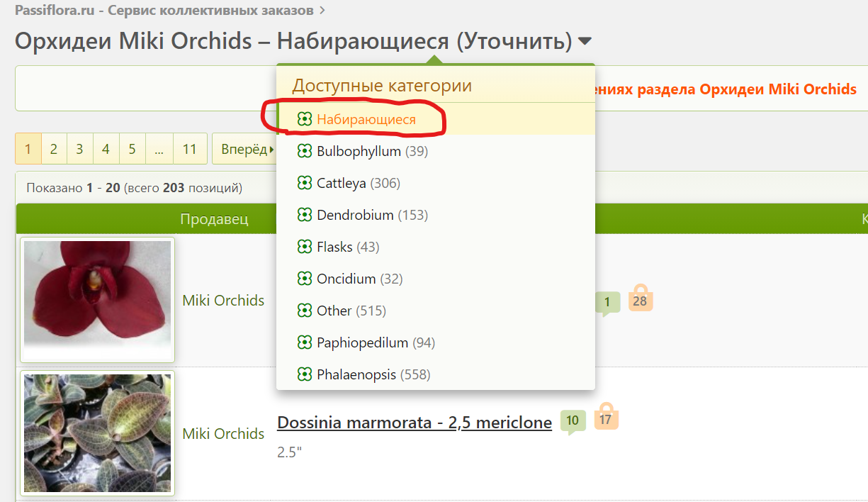The height and width of the screenshot is (502, 868).
Task: Select Oncidium category entry
Action: (x=346, y=279)
